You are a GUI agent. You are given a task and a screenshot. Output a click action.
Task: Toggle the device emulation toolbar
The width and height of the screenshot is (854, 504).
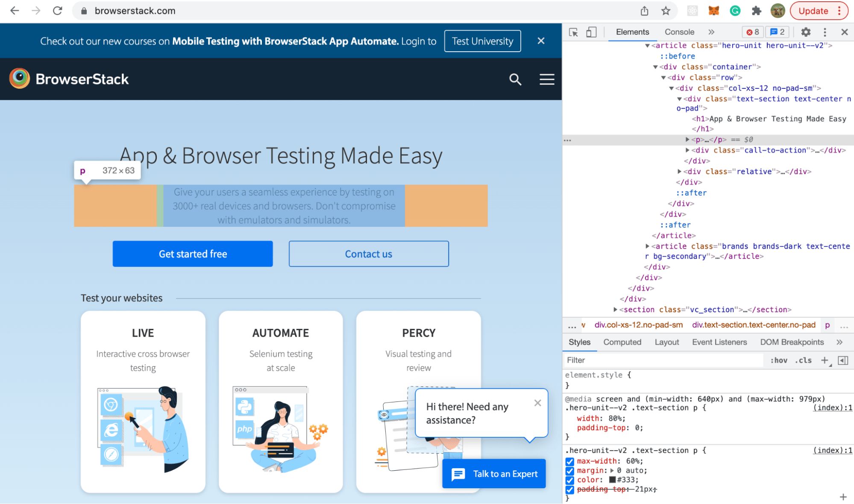(x=592, y=32)
